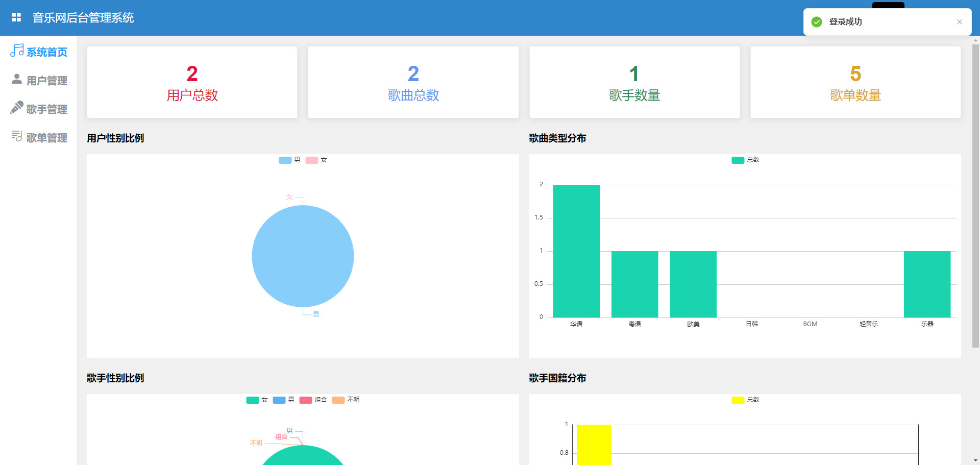Click the blue pie slice in 用户性别比例
The height and width of the screenshot is (465, 980).
click(x=303, y=256)
